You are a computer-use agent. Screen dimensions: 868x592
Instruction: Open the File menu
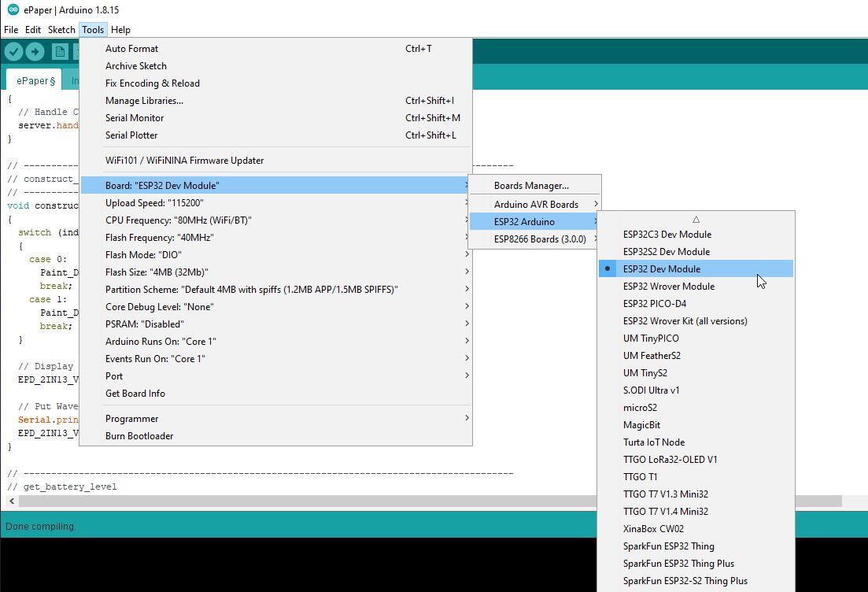point(11,30)
